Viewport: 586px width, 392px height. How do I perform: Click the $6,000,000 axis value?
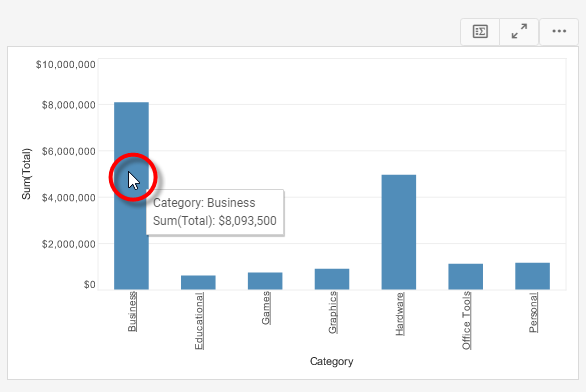[68, 151]
